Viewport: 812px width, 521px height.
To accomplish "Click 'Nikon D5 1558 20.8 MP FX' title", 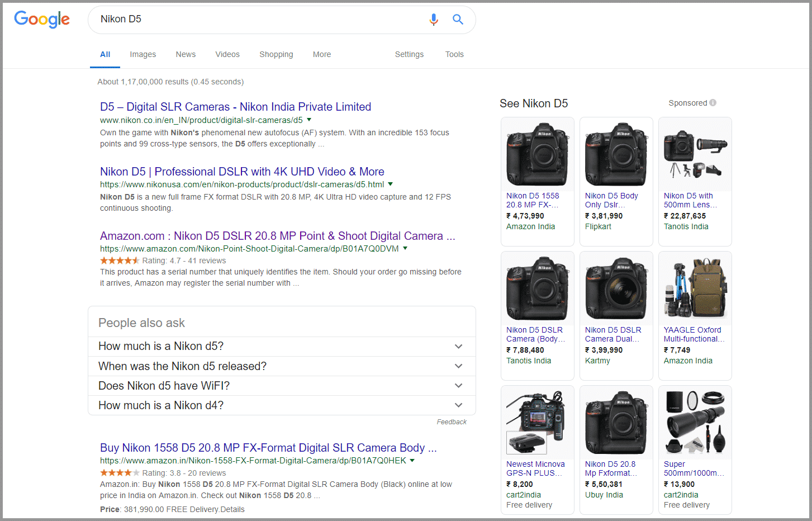I will click(x=533, y=200).
